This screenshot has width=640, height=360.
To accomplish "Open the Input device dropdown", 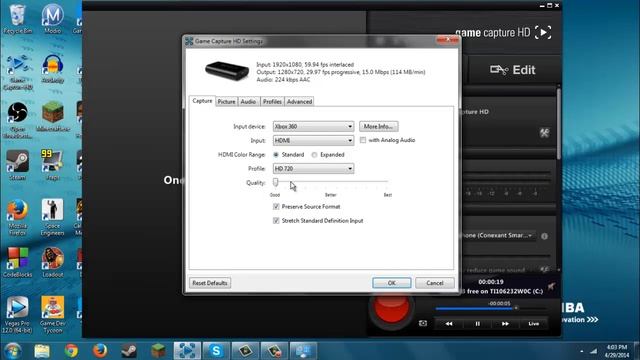I will (x=313, y=127).
